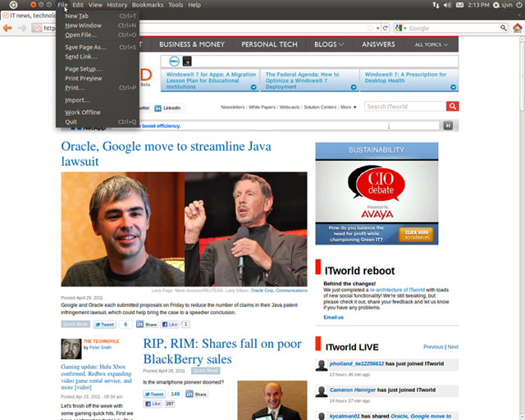Click inside the Search ITworld field

(x=405, y=106)
